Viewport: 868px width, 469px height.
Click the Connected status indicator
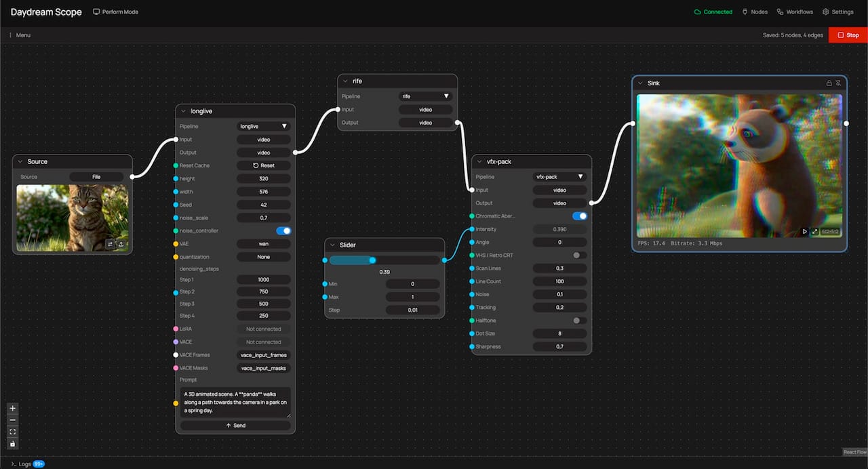tap(713, 12)
